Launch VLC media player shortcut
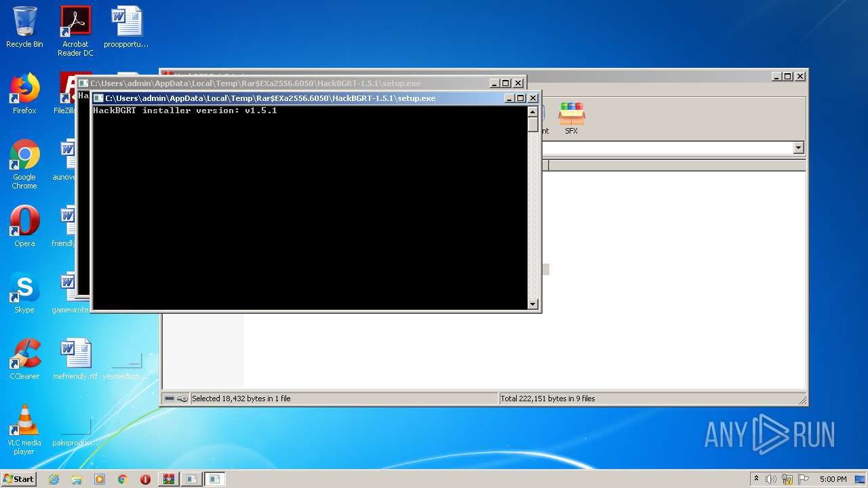 [x=24, y=430]
